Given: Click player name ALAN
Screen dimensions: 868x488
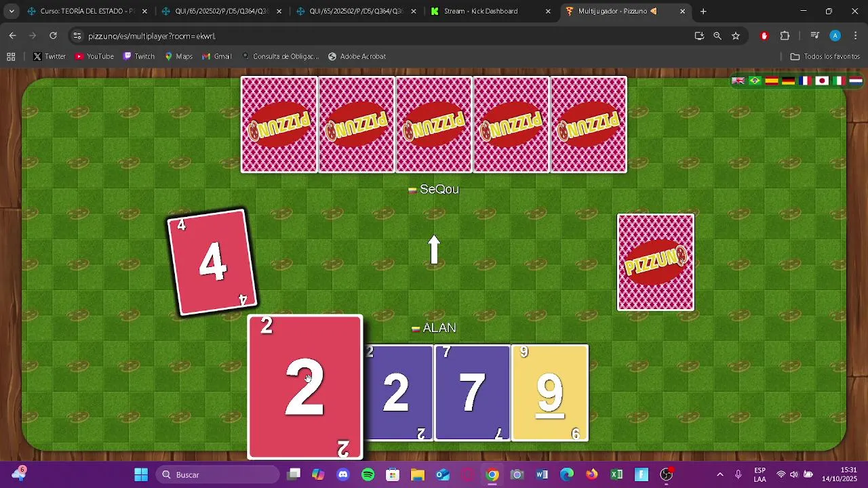Looking at the screenshot, I should tap(439, 328).
